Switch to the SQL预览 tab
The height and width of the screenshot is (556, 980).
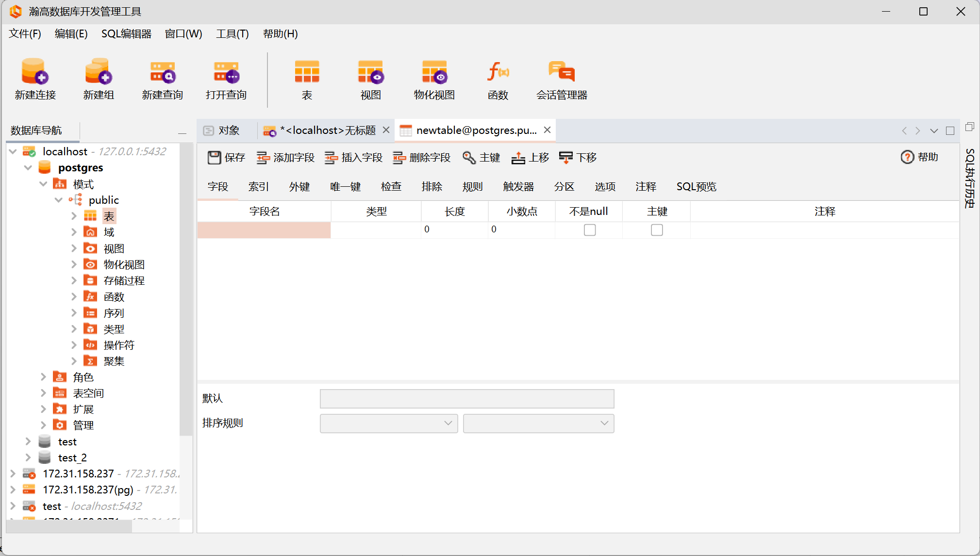[697, 187]
